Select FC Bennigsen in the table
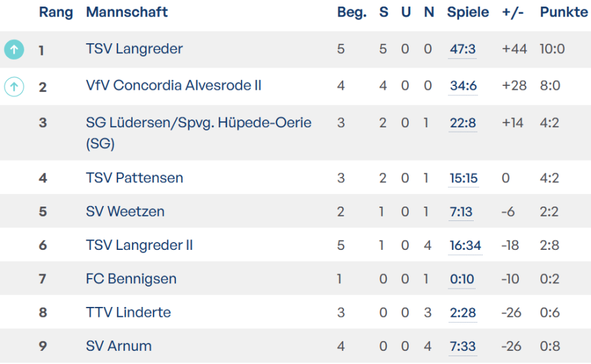 pos(131,279)
